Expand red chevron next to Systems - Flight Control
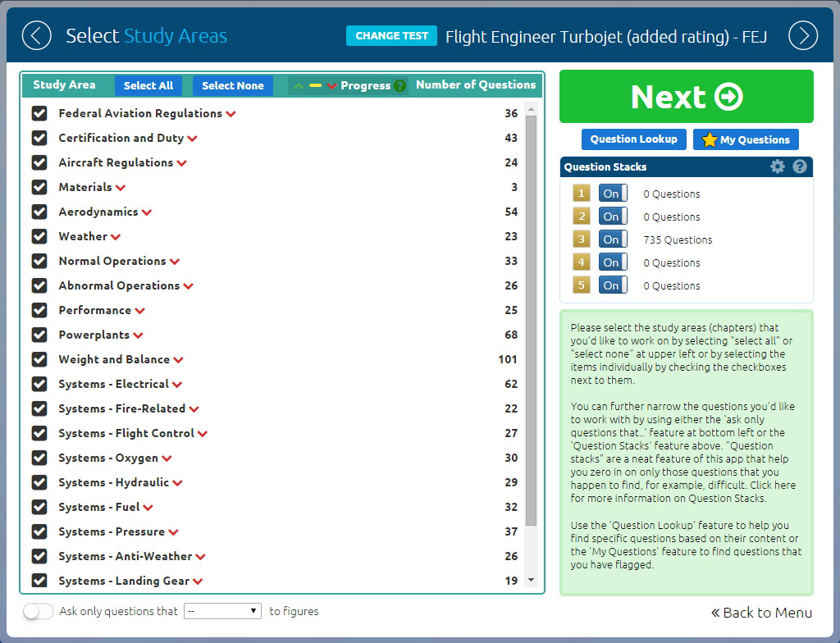Viewport: 840px width, 643px height. tap(203, 434)
